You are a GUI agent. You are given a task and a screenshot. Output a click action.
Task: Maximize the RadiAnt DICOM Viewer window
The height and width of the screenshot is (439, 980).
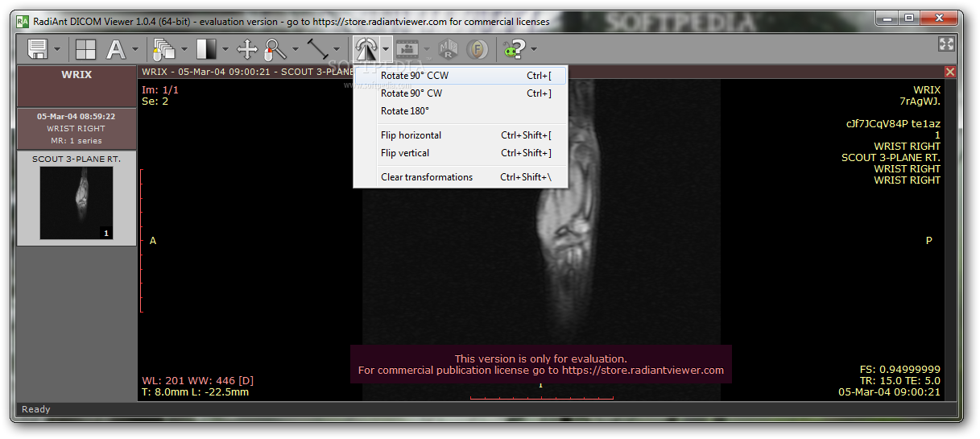pos(909,18)
